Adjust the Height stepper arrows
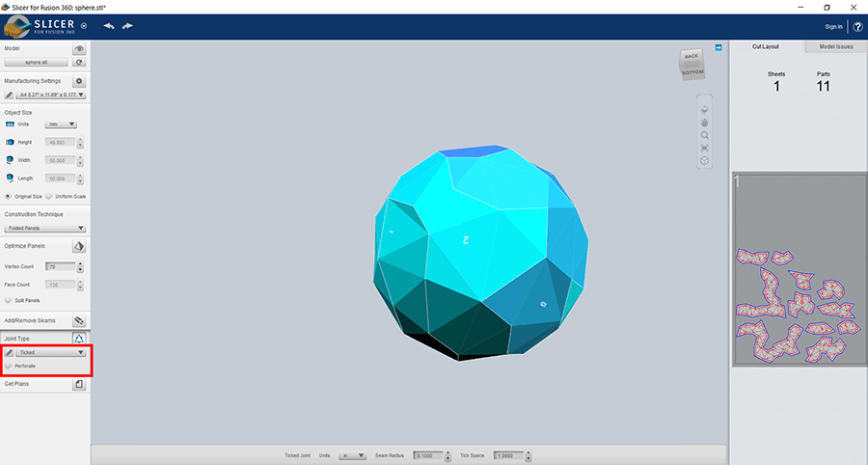 tap(80, 142)
